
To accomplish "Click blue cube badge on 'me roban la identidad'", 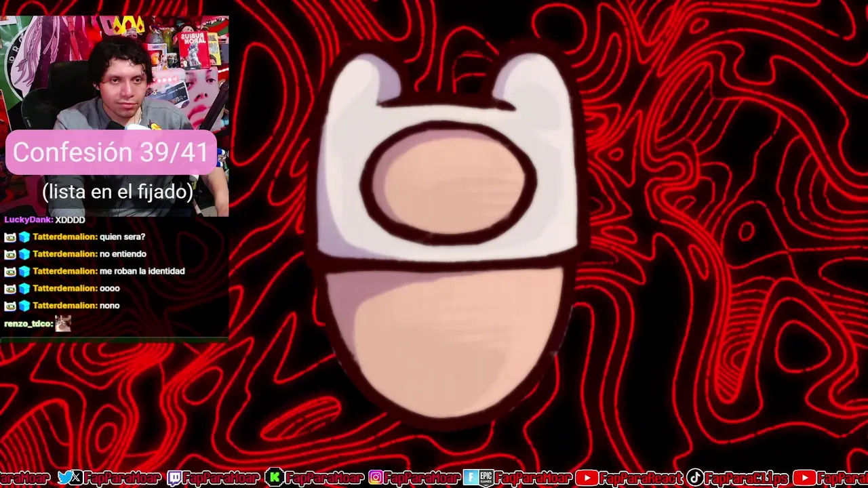I will (24, 271).
